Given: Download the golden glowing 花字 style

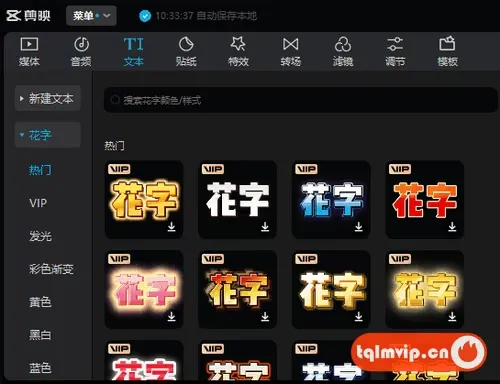Looking at the screenshot, I should coord(171,227).
